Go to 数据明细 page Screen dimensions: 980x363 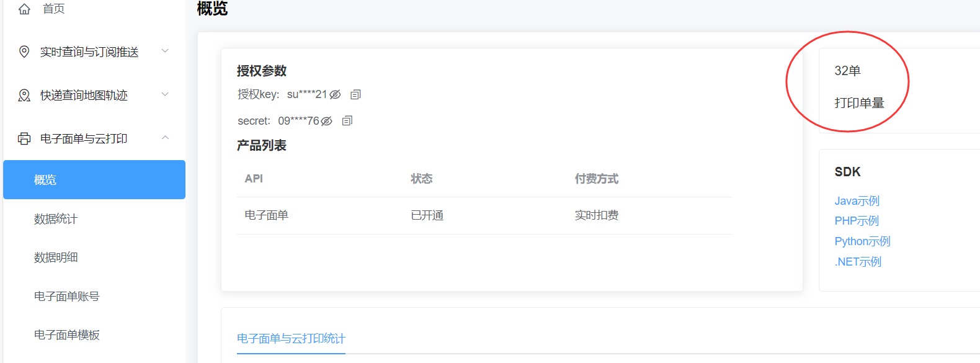[x=56, y=258]
